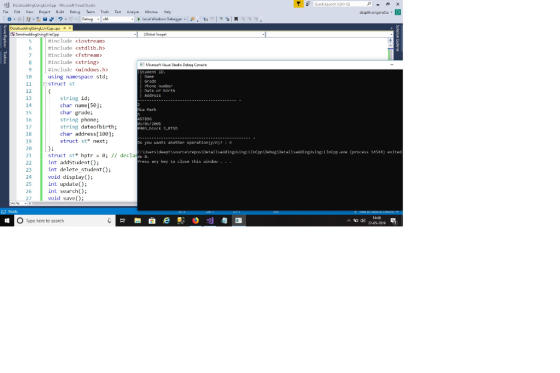Open the Debug menu
This screenshot has height=373, width=560.
(75, 12)
